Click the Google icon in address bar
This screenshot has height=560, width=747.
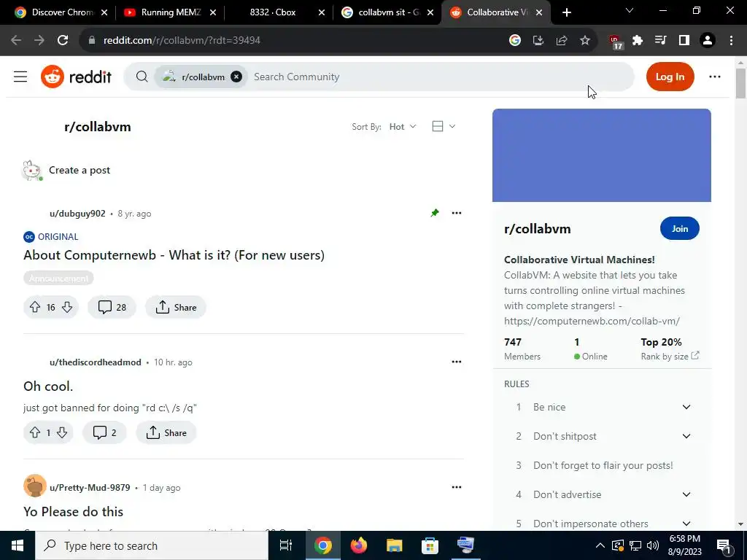click(514, 41)
